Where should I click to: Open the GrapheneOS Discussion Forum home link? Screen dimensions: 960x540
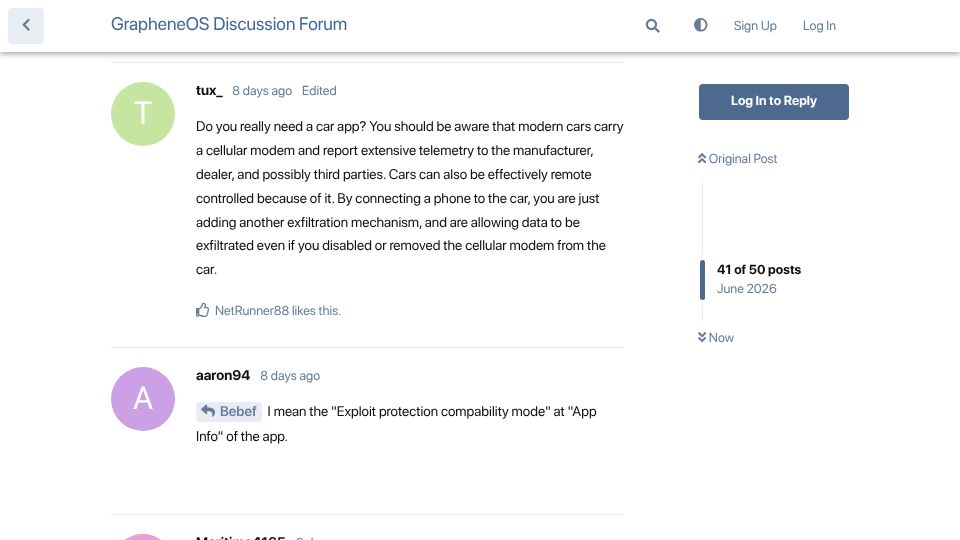click(x=228, y=24)
